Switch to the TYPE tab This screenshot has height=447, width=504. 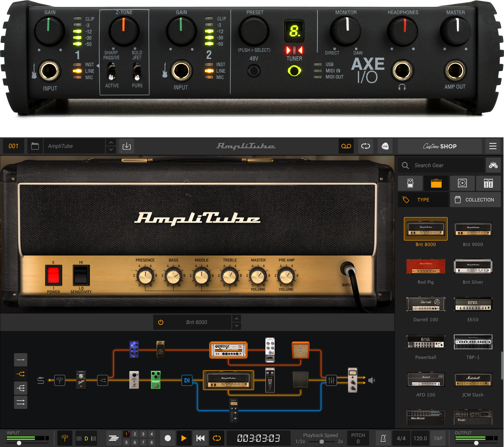[x=423, y=199]
